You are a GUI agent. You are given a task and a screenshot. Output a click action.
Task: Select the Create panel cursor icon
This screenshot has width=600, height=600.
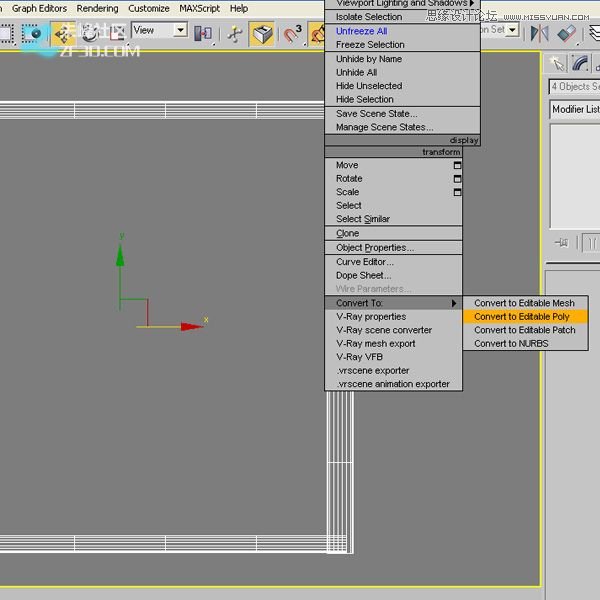click(x=558, y=64)
